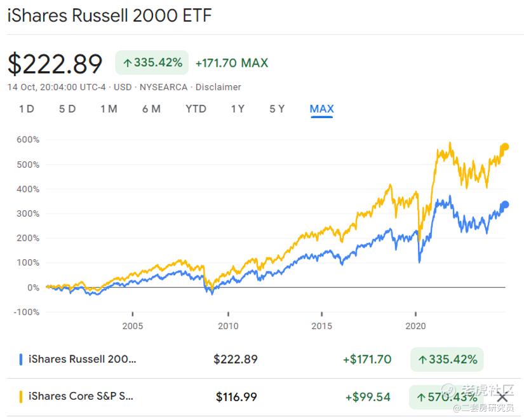Open the 6M time range

[x=151, y=109]
